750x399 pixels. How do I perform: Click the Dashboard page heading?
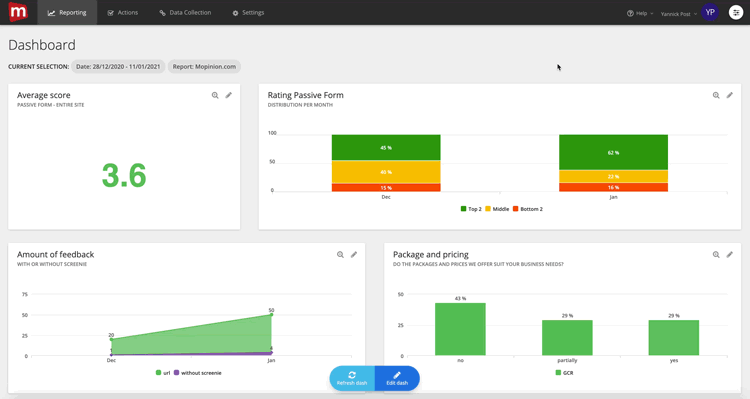(42, 45)
